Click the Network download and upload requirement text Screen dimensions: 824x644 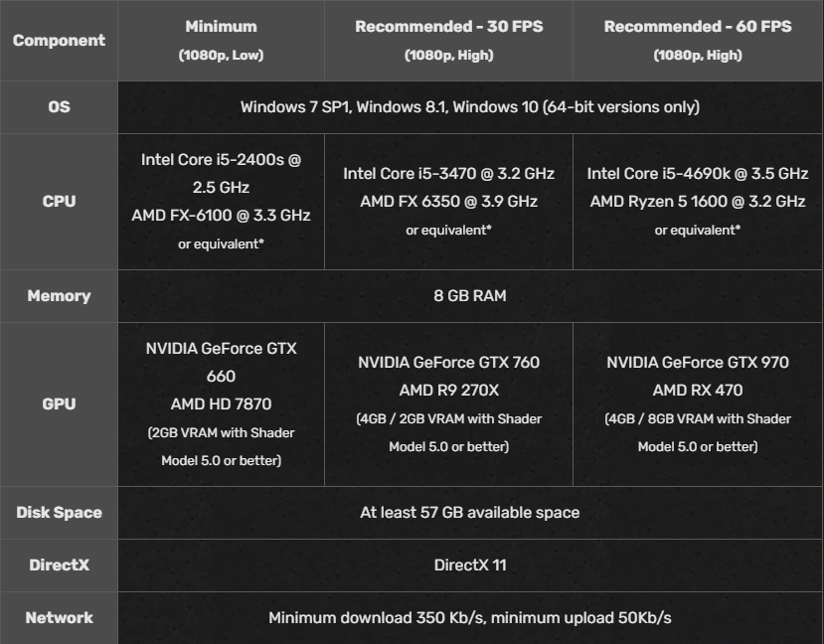pyautogui.click(x=470, y=618)
